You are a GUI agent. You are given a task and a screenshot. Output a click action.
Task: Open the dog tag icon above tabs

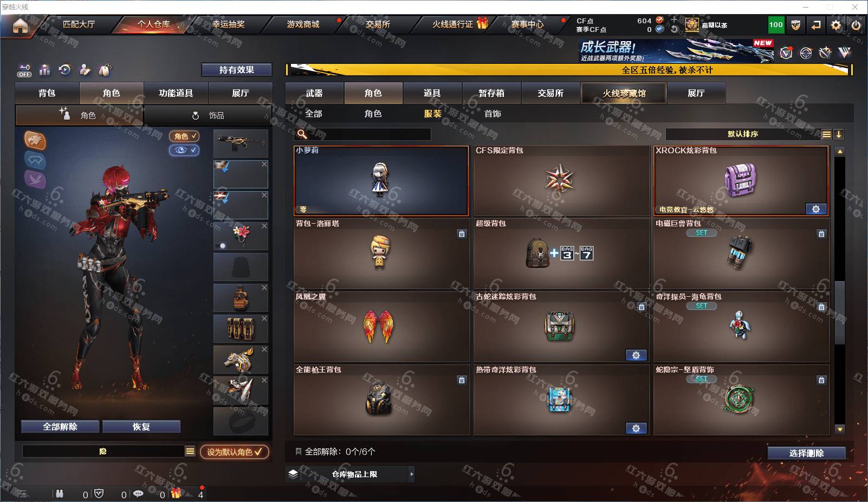click(105, 70)
